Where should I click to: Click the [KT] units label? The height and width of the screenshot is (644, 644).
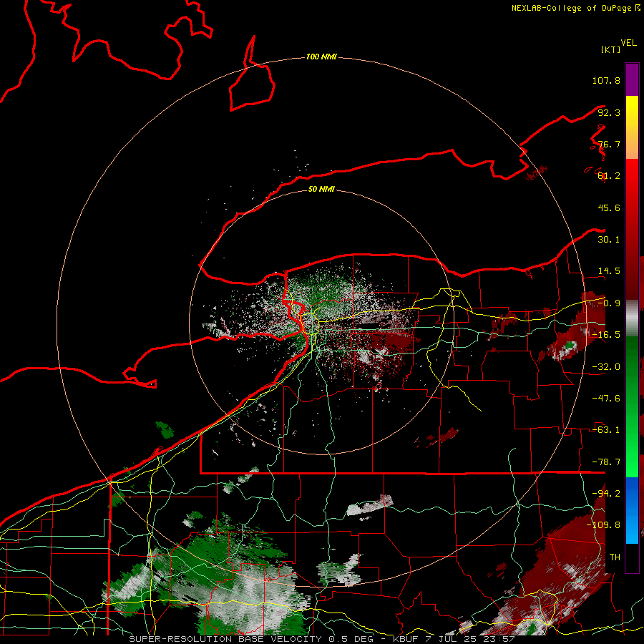[610, 49]
